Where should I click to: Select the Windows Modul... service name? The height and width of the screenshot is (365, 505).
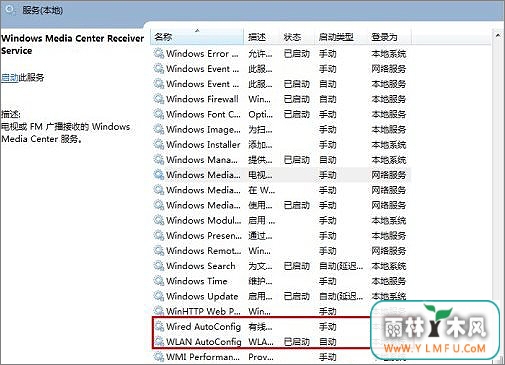click(204, 220)
